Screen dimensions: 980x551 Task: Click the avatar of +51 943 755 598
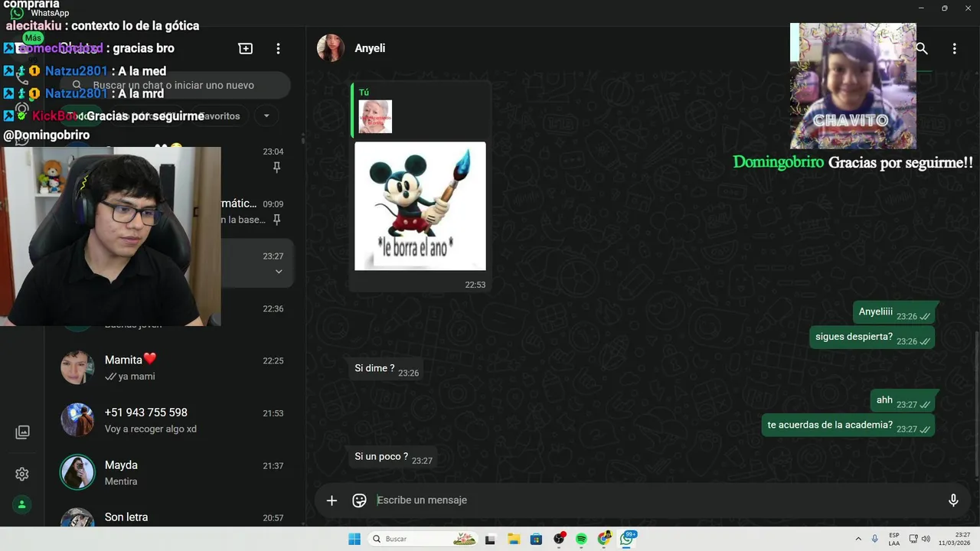click(x=77, y=420)
